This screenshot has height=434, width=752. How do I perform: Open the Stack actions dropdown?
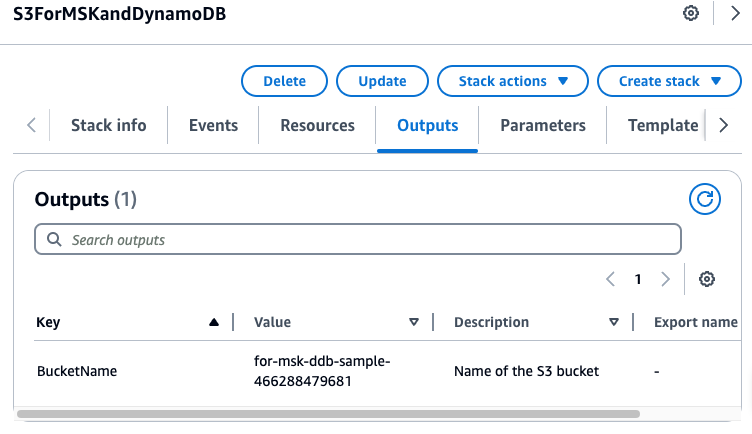(512, 81)
